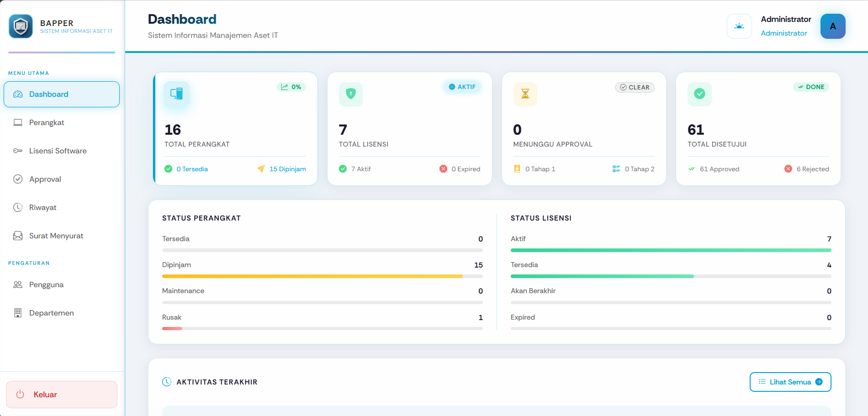Go to Lisensi Software page
The height and width of the screenshot is (416, 868).
pyautogui.click(x=62, y=151)
